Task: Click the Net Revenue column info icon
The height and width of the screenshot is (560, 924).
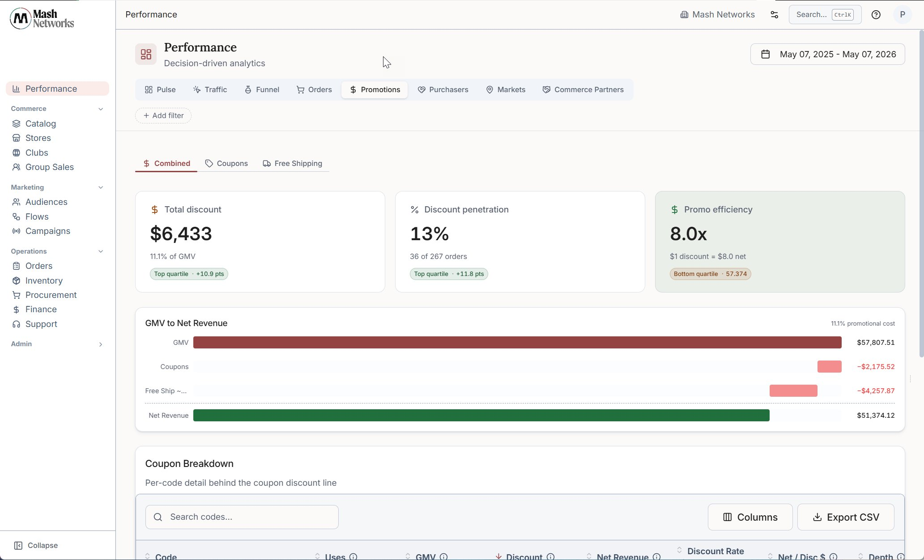Action: (656, 556)
